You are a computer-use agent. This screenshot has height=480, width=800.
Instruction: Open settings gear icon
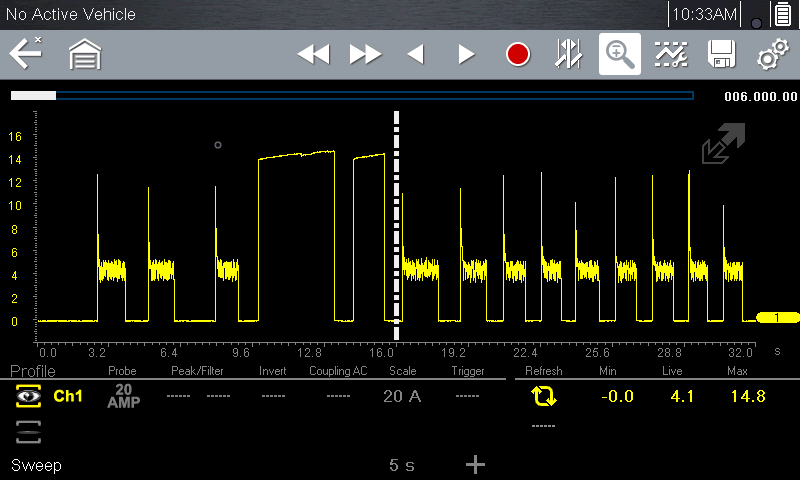(772, 54)
